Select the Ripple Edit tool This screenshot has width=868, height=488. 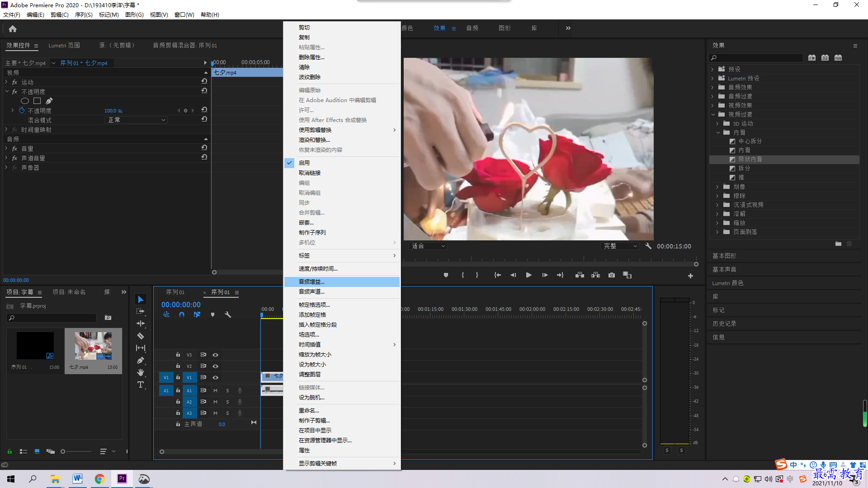tap(141, 324)
